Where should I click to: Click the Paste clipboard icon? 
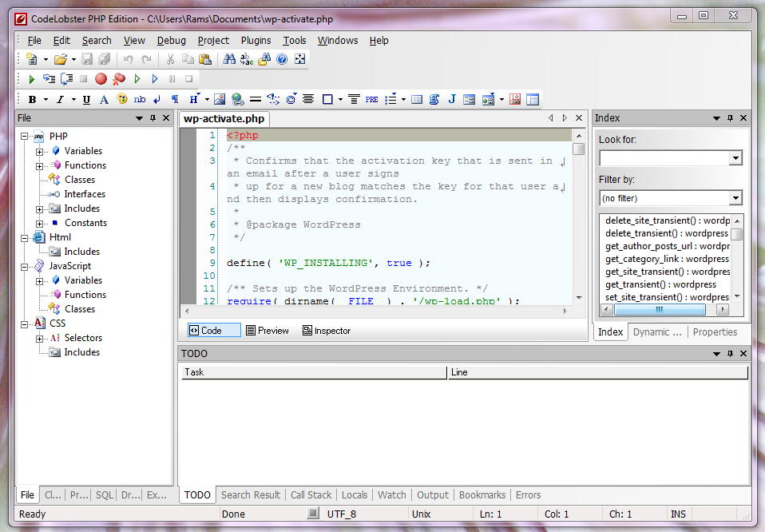coord(205,59)
